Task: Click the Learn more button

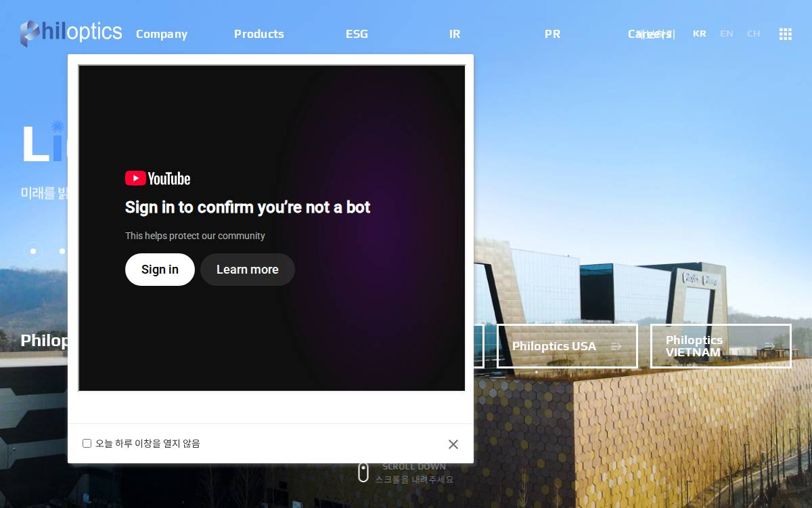Action: pos(248,270)
